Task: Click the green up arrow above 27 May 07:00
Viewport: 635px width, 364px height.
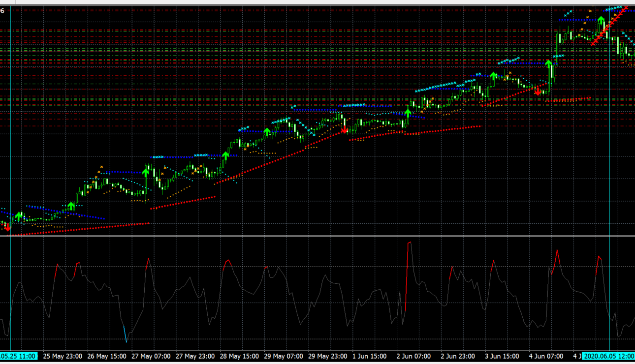Action: 146,171
